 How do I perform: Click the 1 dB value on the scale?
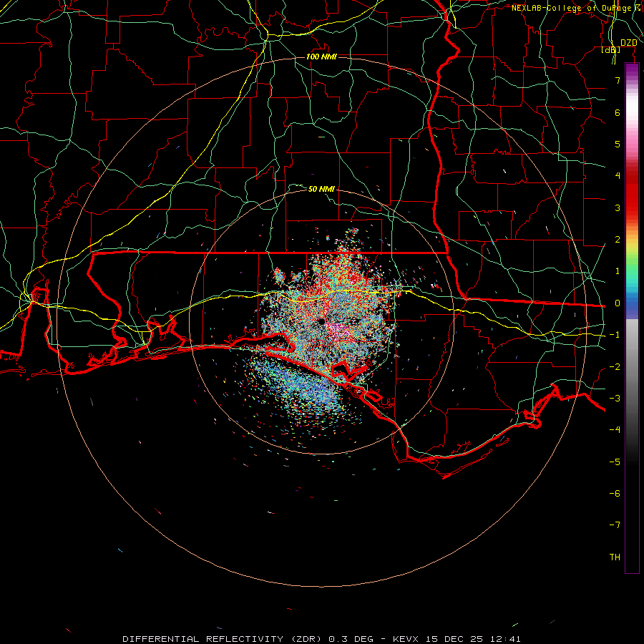point(618,271)
